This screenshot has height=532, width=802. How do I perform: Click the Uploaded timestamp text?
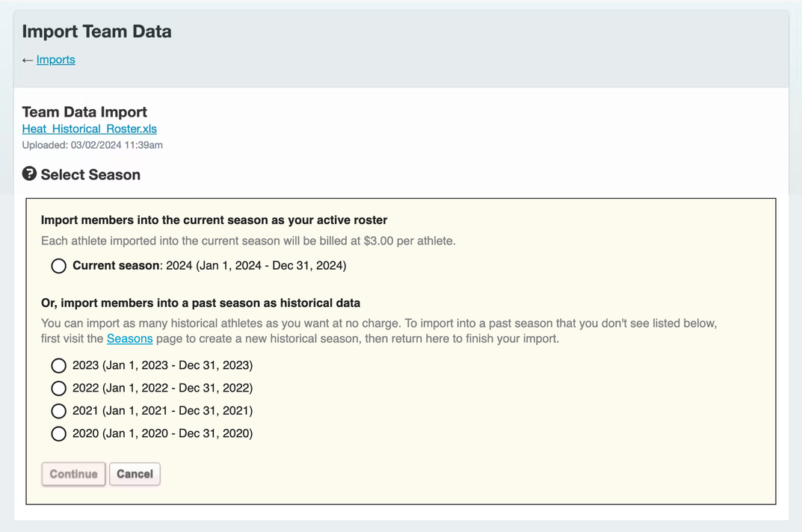pos(92,145)
